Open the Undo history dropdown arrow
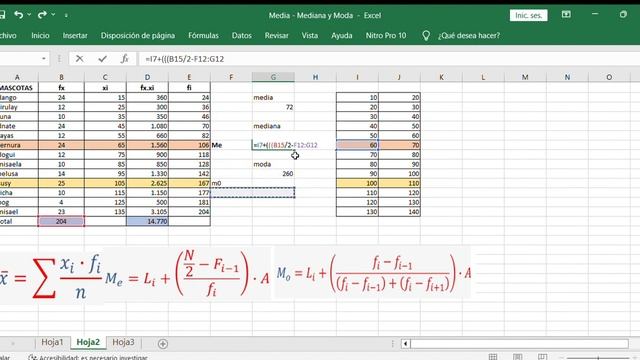640x360 pixels. [x=29, y=15]
